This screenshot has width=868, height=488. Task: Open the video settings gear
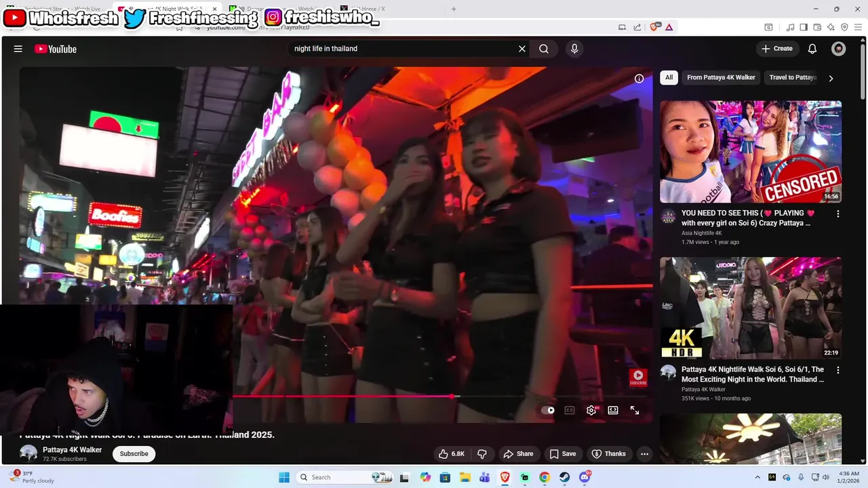[x=591, y=410]
